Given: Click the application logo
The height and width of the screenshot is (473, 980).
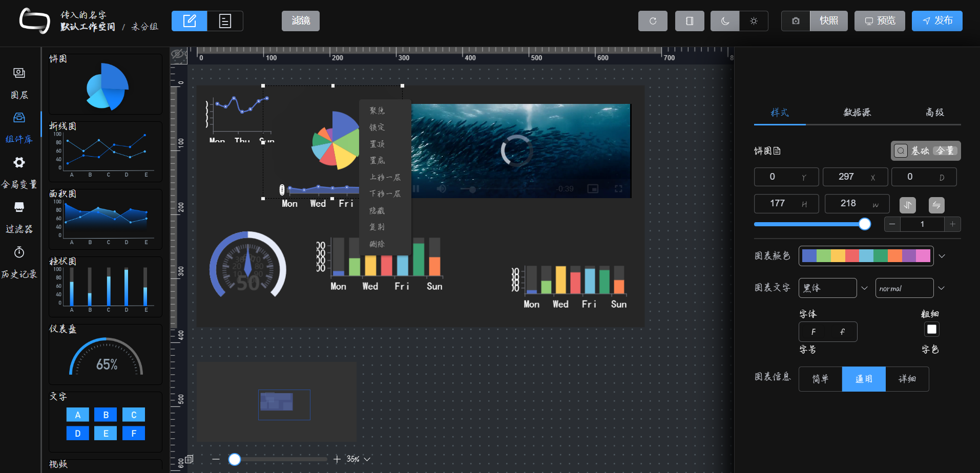Looking at the screenshot, I should point(34,21).
